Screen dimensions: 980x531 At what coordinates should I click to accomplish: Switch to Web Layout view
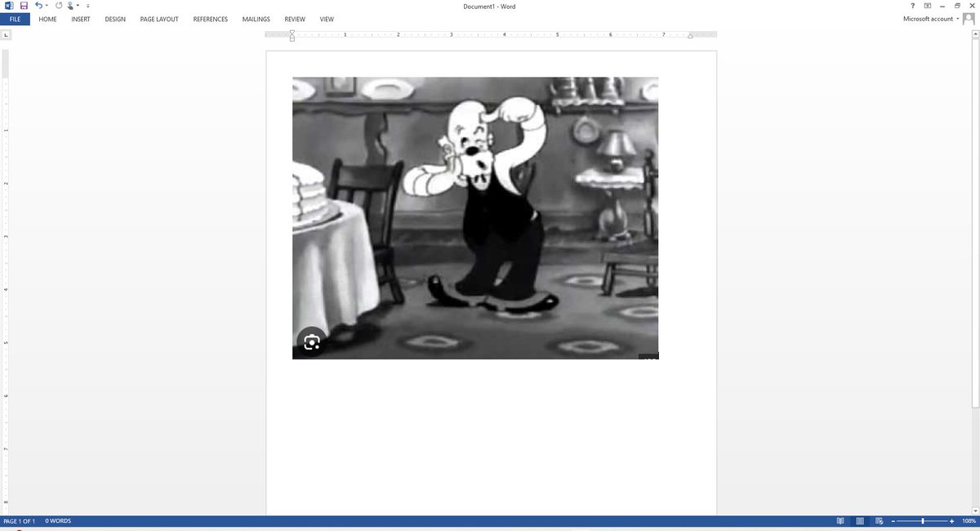click(x=880, y=521)
